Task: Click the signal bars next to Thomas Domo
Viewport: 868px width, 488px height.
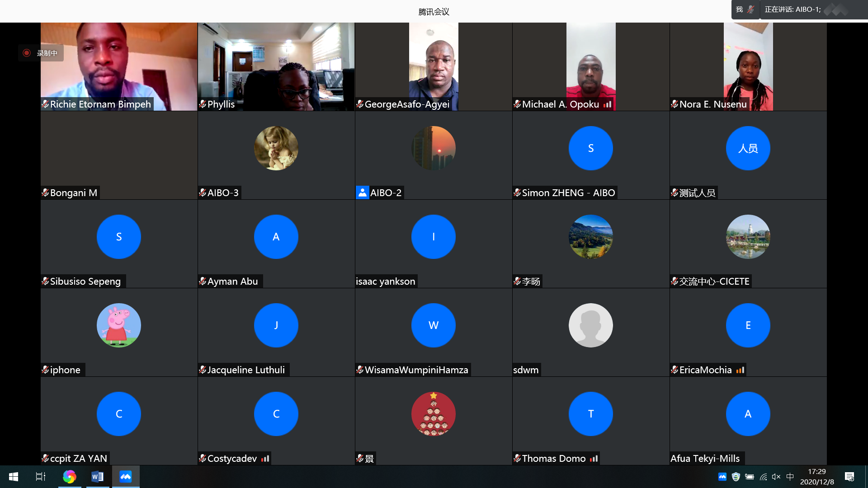Action: pos(594,459)
